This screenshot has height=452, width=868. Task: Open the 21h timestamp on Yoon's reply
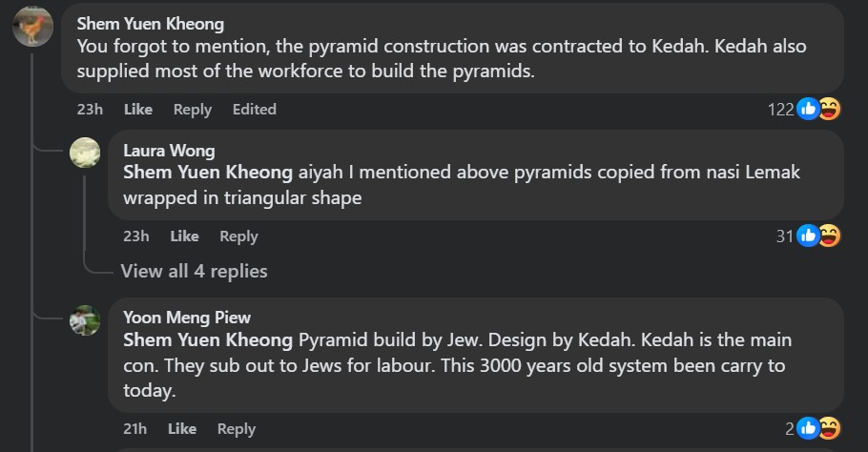[x=135, y=429]
